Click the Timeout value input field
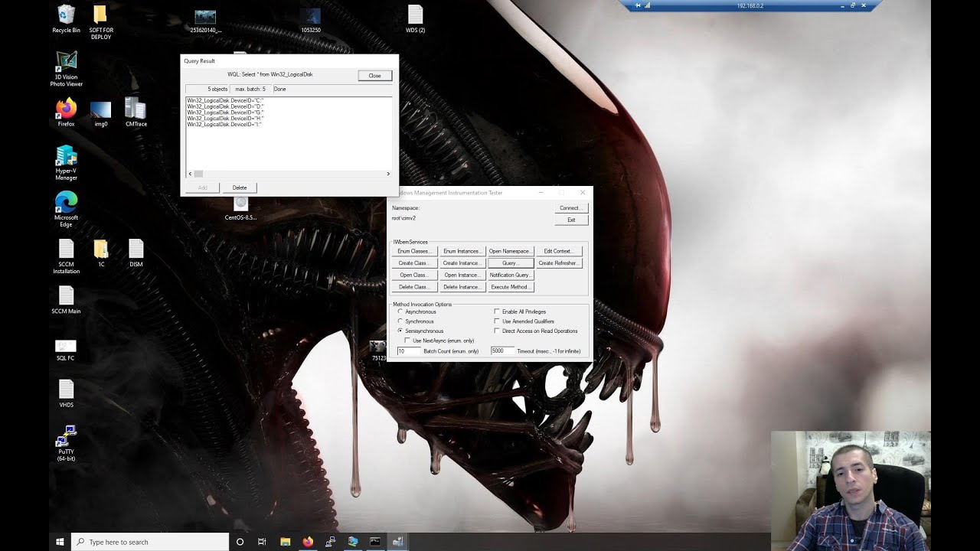 click(x=502, y=351)
